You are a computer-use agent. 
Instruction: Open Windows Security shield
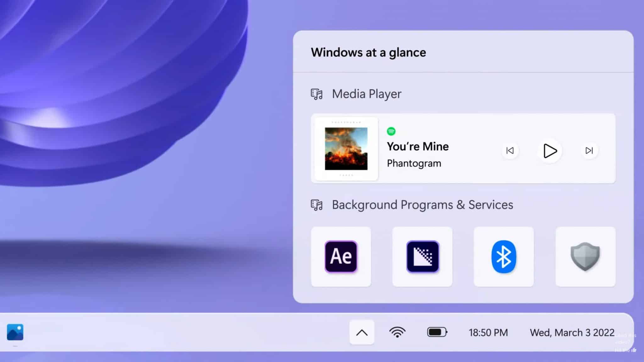tap(585, 256)
